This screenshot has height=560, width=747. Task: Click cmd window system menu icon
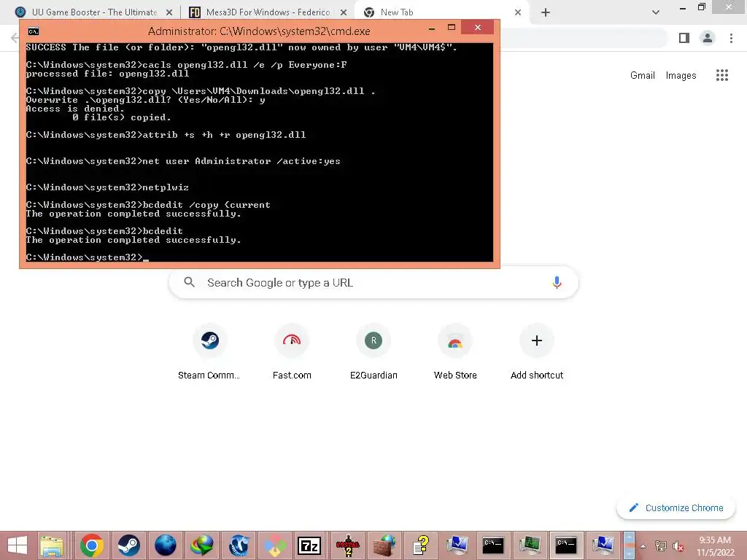tap(33, 31)
